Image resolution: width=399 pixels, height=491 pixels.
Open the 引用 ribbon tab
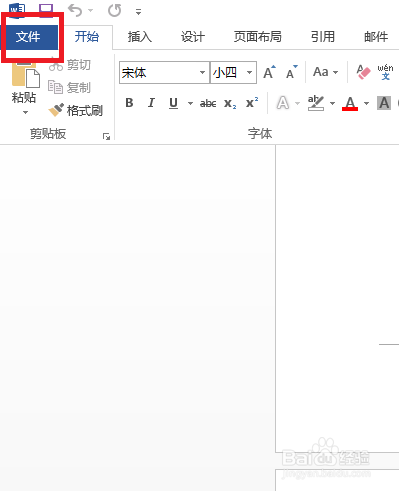point(323,37)
